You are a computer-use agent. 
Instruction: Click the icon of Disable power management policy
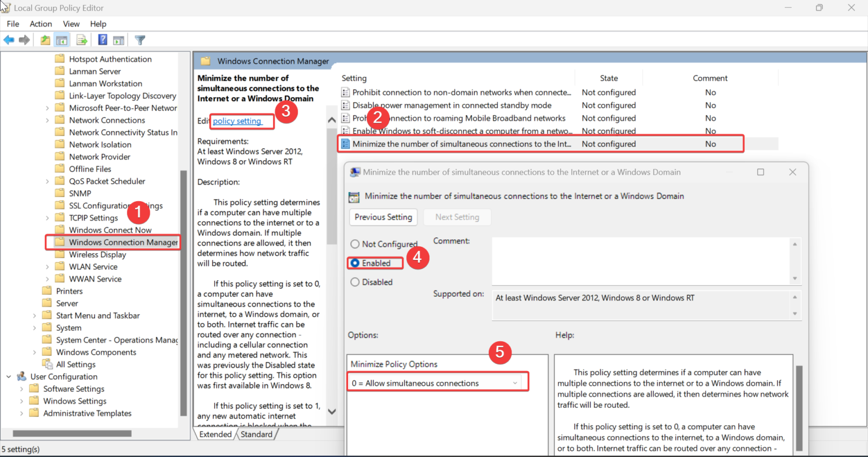tap(346, 105)
